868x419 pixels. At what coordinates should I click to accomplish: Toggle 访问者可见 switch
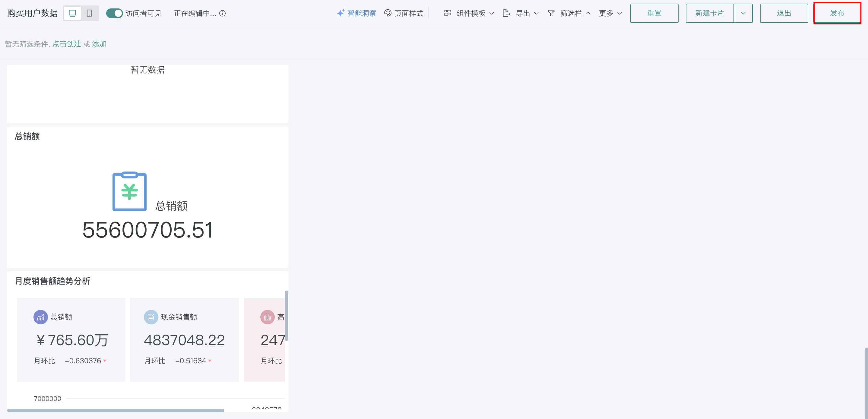114,13
